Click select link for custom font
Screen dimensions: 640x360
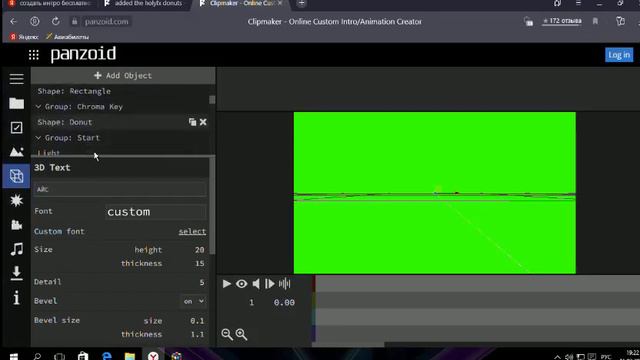[x=192, y=231]
